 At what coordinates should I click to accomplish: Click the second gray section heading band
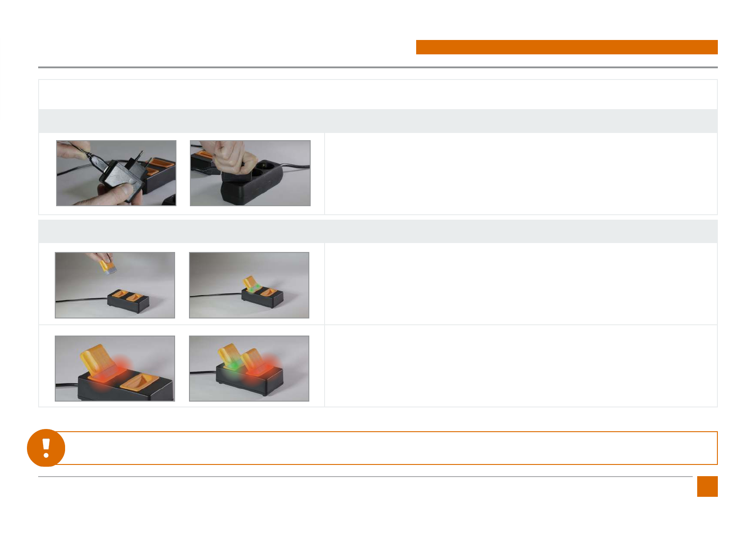pyautogui.click(x=378, y=232)
